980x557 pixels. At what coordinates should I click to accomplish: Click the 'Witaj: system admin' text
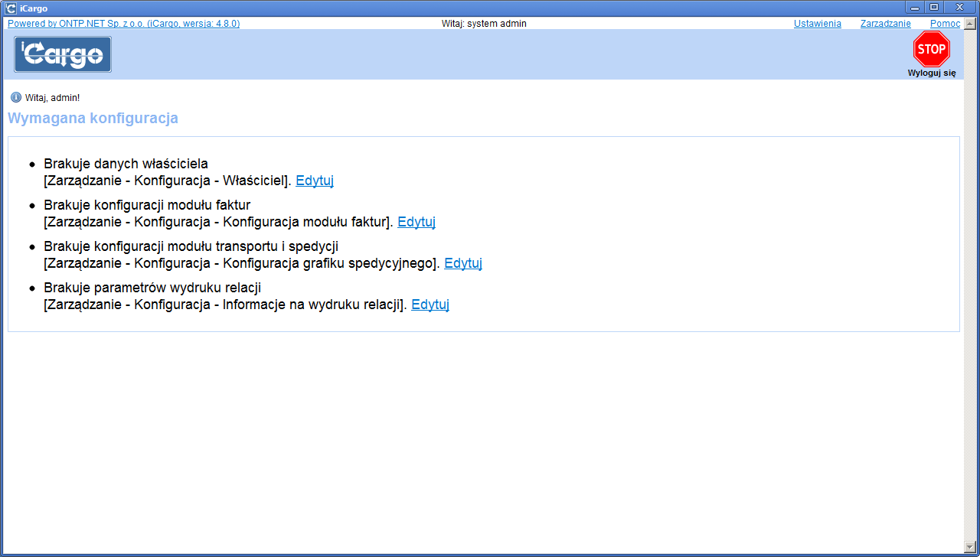(484, 24)
